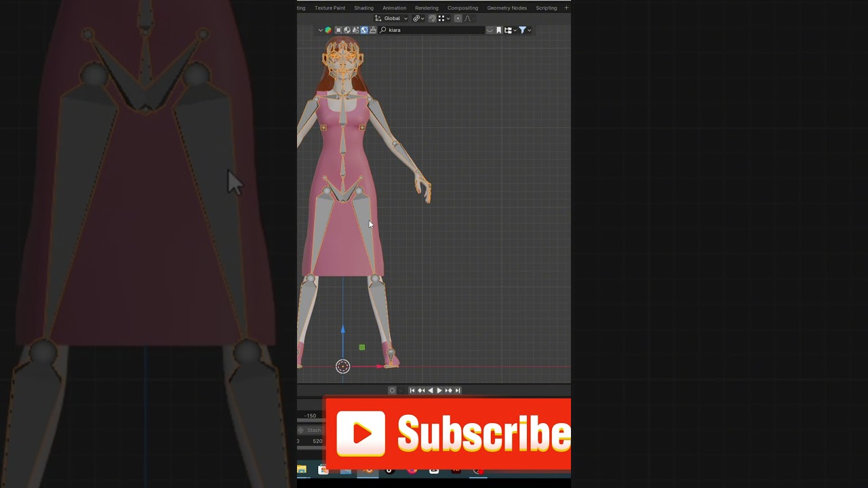868x488 pixels.
Task: Click the 3D cursor at the character's feet
Action: [x=342, y=366]
